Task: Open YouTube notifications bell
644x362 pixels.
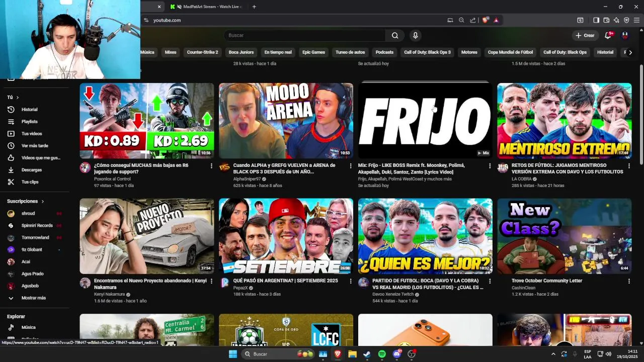Action: [608, 35]
